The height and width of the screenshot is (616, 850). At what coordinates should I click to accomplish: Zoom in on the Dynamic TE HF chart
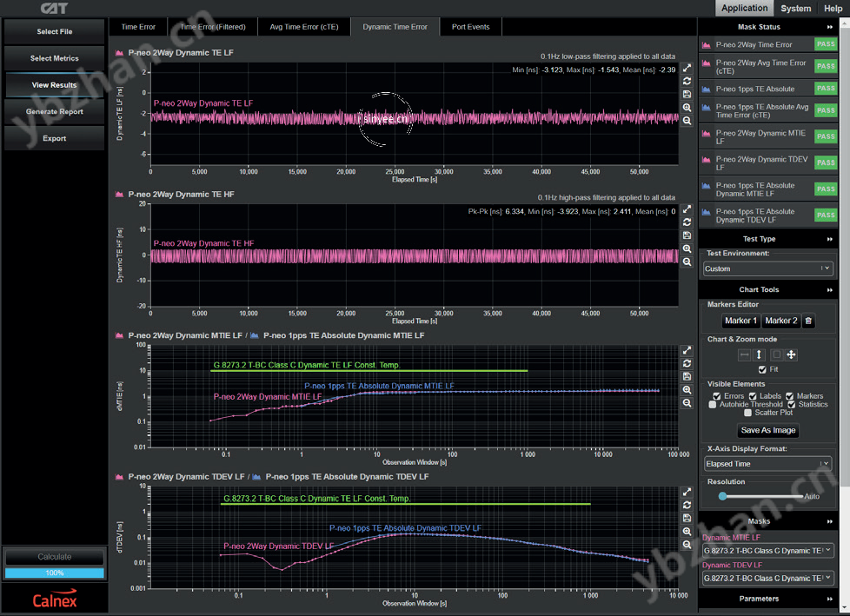[x=687, y=248]
